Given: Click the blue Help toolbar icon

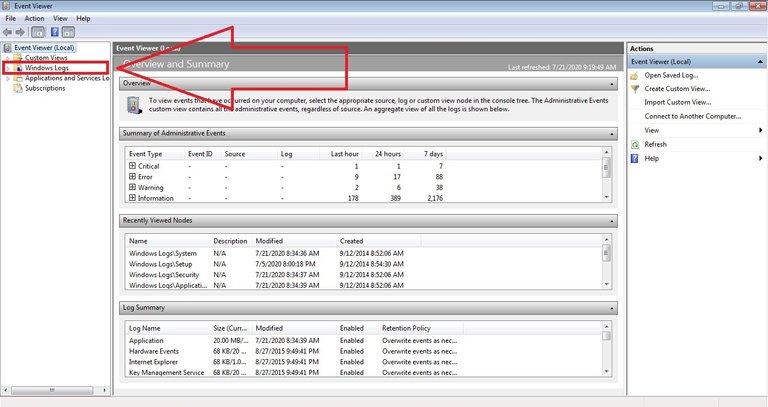Looking at the screenshot, I should click(55, 32).
